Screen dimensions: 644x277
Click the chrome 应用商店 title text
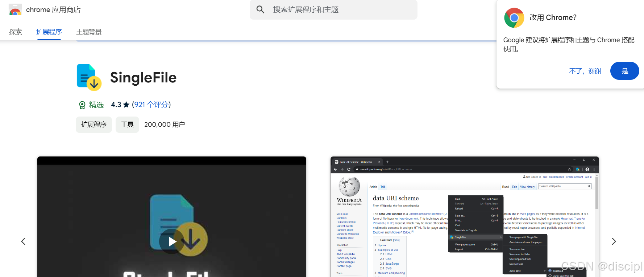pos(53,10)
